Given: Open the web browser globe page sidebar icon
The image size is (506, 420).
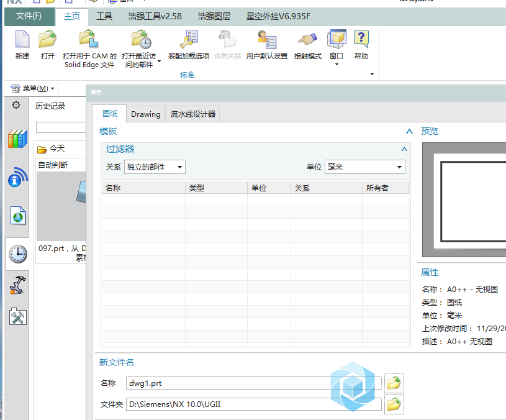Looking at the screenshot, I should coord(18,216).
